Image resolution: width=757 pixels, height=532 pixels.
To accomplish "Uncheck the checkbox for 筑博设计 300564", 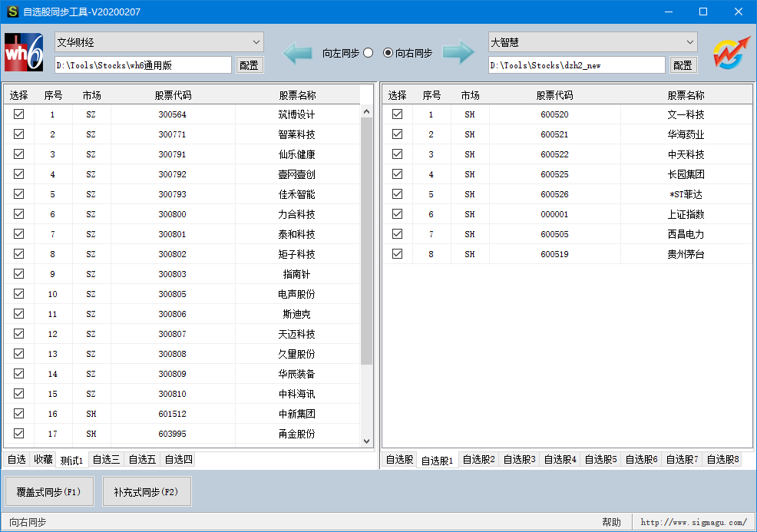I will [19, 114].
